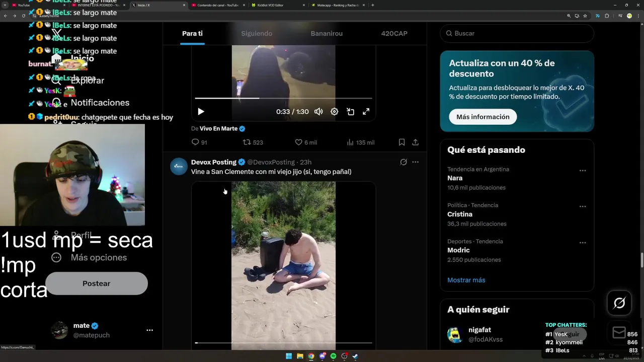Open the Windows Start menu
This screenshot has width=644, height=362.
coord(289,356)
